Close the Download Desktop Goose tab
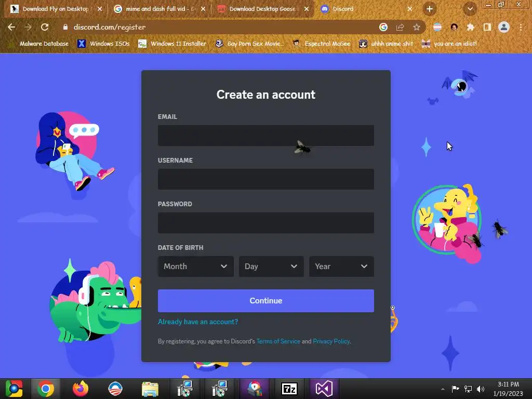Screen dimensions: 532x399 click(x=307, y=9)
